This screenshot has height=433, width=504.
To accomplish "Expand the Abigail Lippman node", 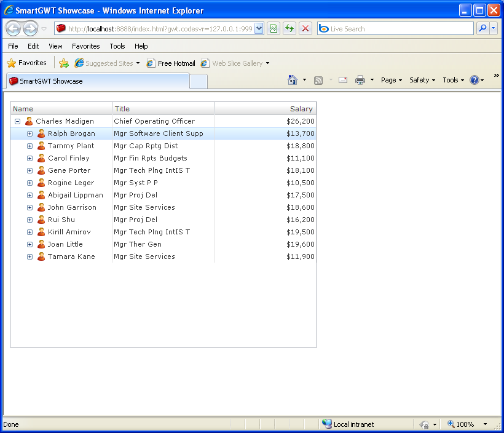I will pos(30,195).
